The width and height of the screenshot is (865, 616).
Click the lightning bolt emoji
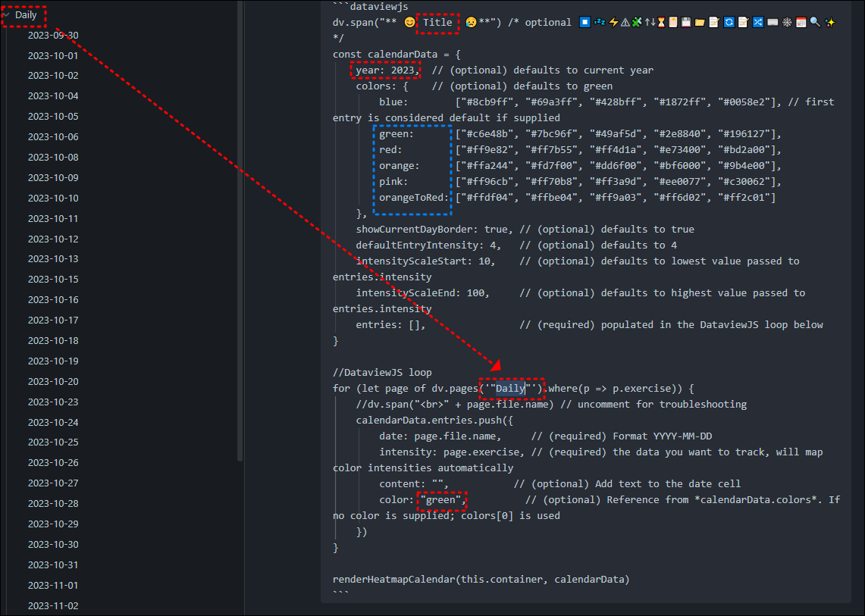(x=613, y=22)
